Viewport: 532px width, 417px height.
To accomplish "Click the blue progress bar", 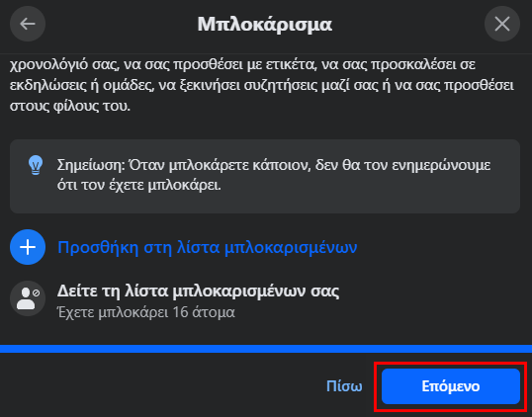I will click(266, 349).
